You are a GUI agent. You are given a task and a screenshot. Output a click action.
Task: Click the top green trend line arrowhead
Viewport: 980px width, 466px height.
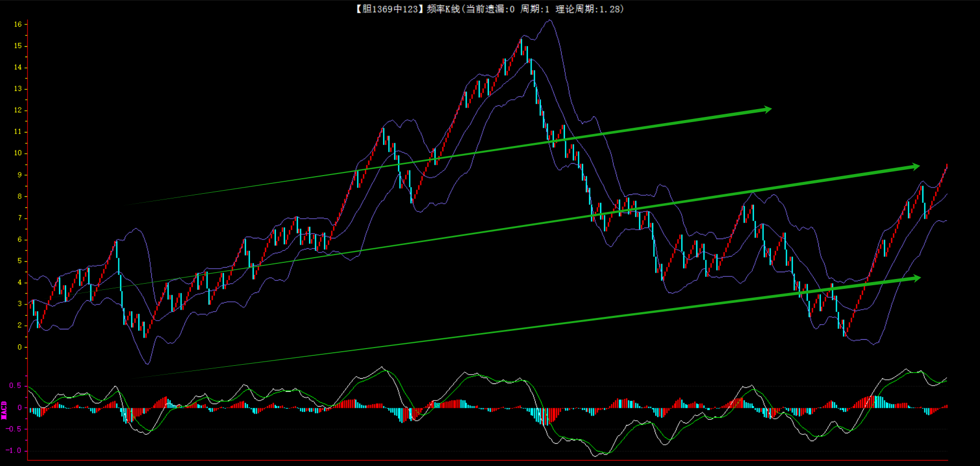[767, 109]
